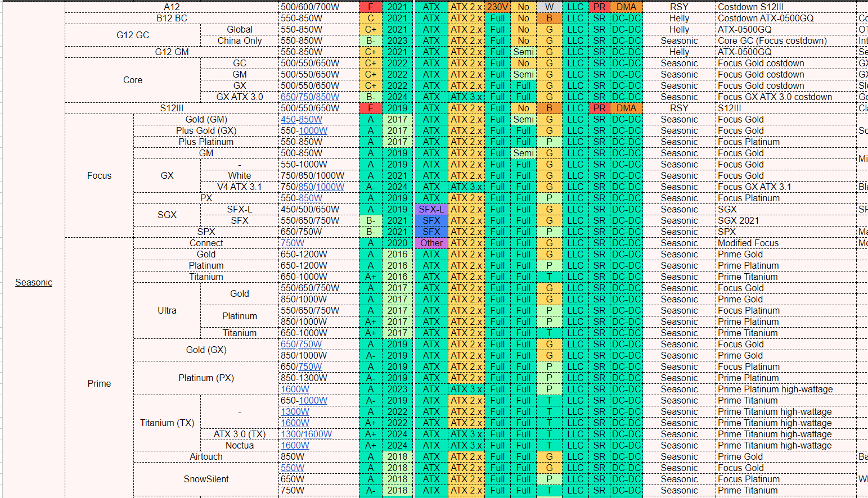Select the China Only variant cell
The image size is (868, 498).
point(240,40)
